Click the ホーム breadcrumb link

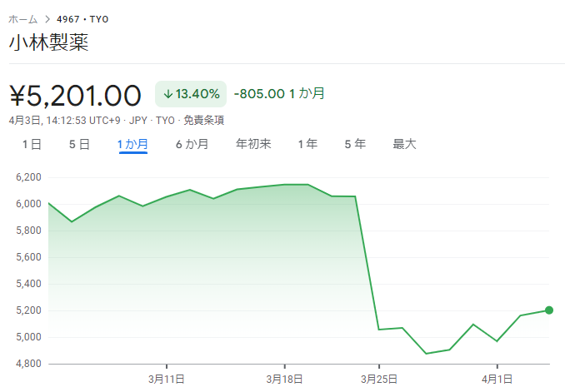click(24, 18)
